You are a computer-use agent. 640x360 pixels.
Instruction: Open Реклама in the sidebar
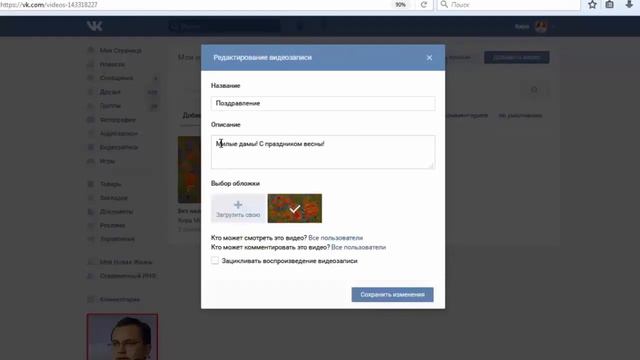112,225
